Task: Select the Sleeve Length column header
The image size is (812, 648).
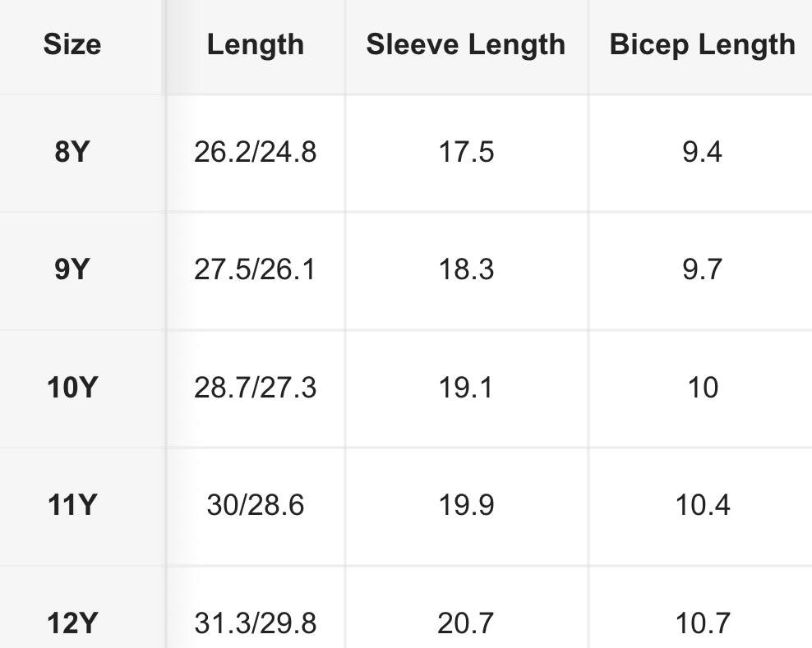Action: coord(466,44)
